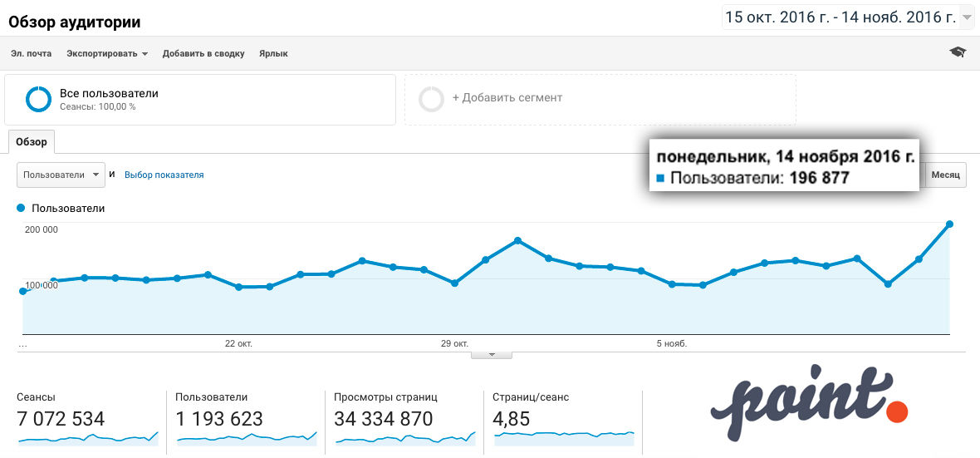Click the grey circle icon next to Добавить сегмент
Screen dimensions: 980x458
click(431, 100)
